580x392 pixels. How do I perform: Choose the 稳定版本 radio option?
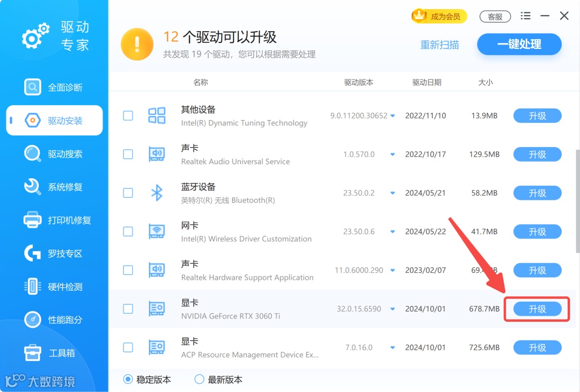click(x=128, y=380)
